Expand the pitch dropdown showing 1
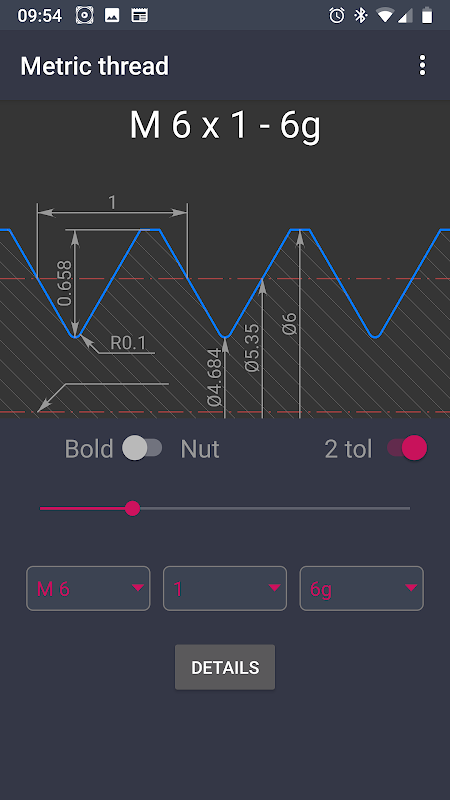Screen dimensions: 450x800 click(x=225, y=588)
